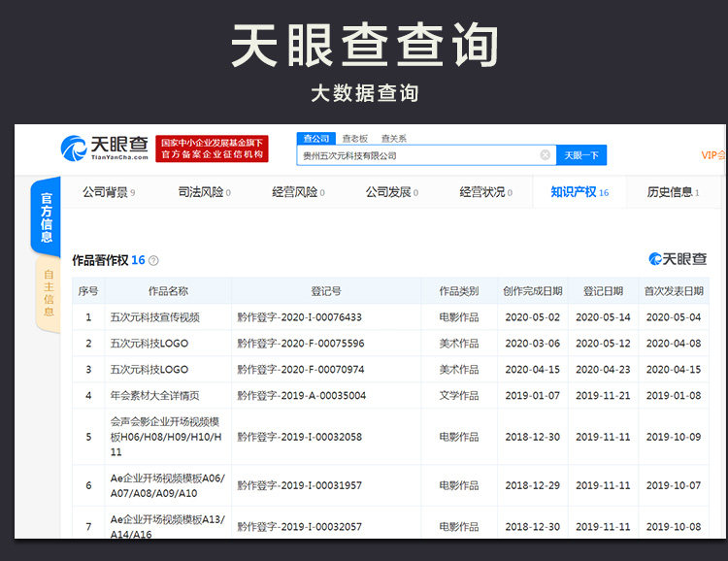The width and height of the screenshot is (728, 561).
Task: Switch to the 自主信息 side tab
Action: pos(49,293)
